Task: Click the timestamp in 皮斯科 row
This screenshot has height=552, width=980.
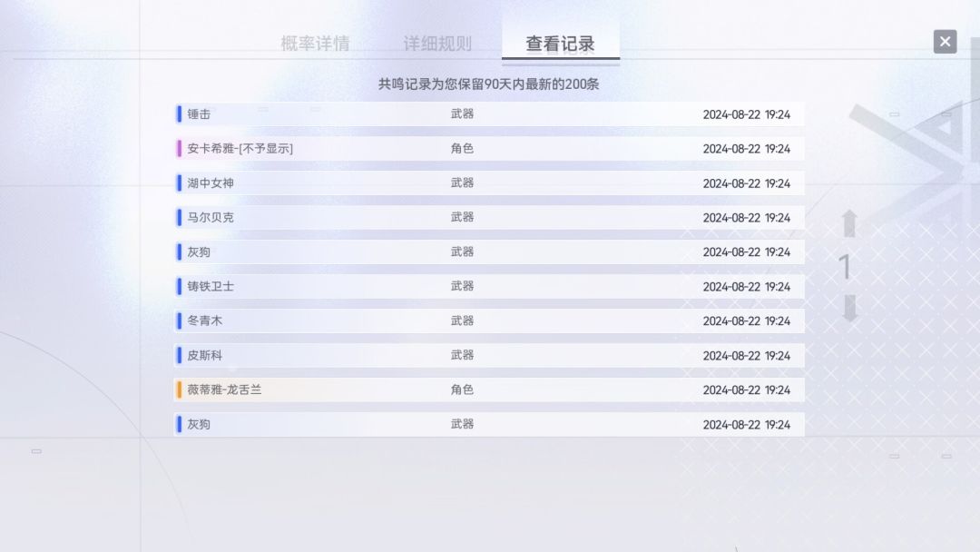Action: coord(746,356)
